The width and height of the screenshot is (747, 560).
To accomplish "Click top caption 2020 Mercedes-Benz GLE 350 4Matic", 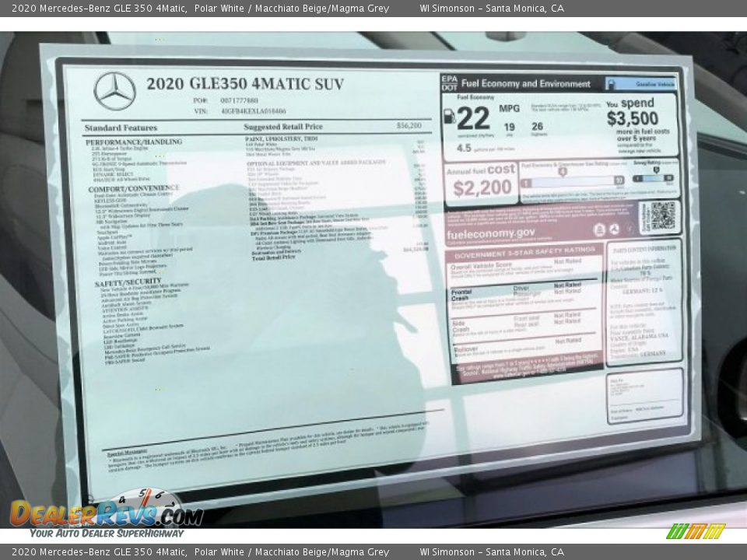I will click(x=99, y=8).
